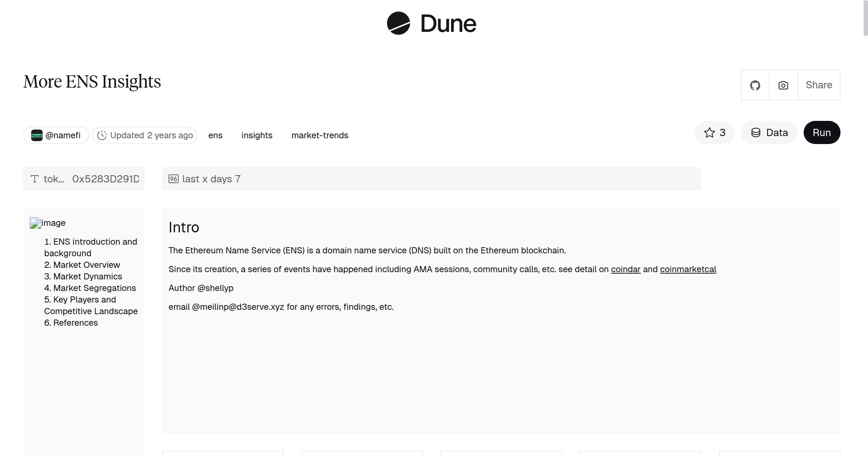Edit the token address parameter field
This screenshot has height=456, width=868.
tap(105, 179)
